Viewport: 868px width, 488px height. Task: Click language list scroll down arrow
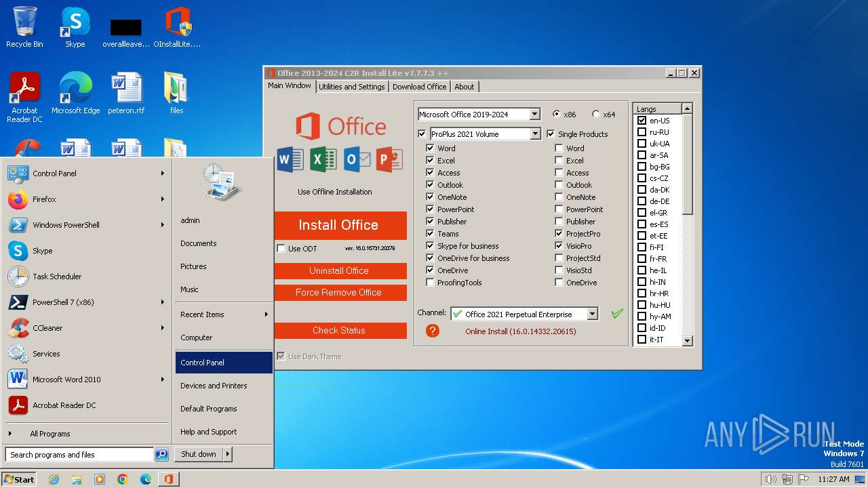coord(687,341)
